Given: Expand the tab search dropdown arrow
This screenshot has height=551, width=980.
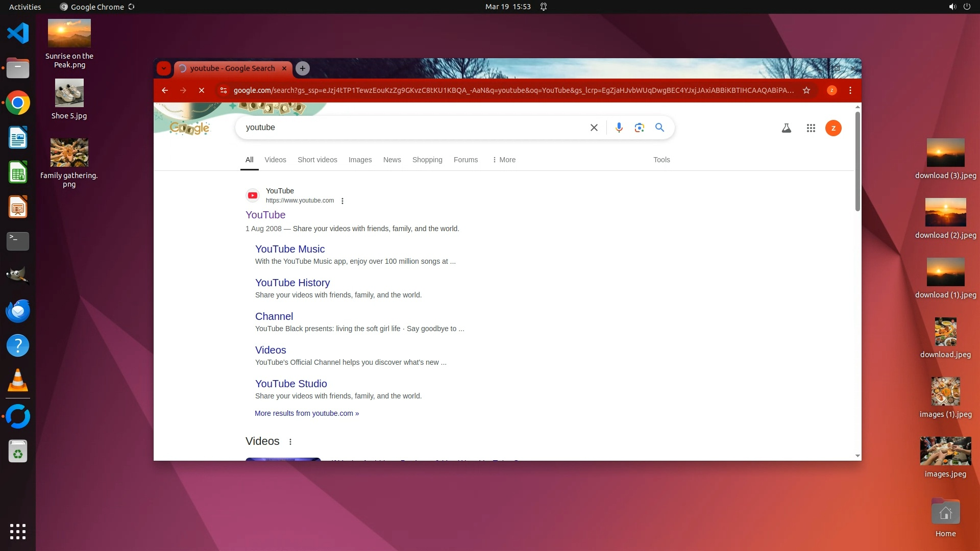Looking at the screenshot, I should point(163,68).
